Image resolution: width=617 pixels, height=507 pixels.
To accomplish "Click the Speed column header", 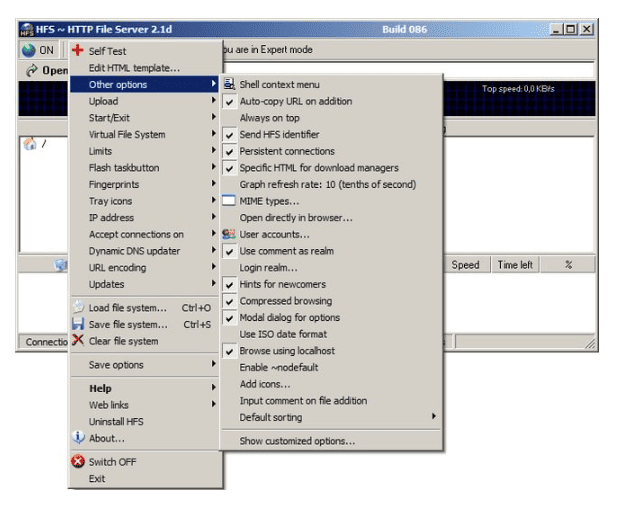I will pos(466,265).
